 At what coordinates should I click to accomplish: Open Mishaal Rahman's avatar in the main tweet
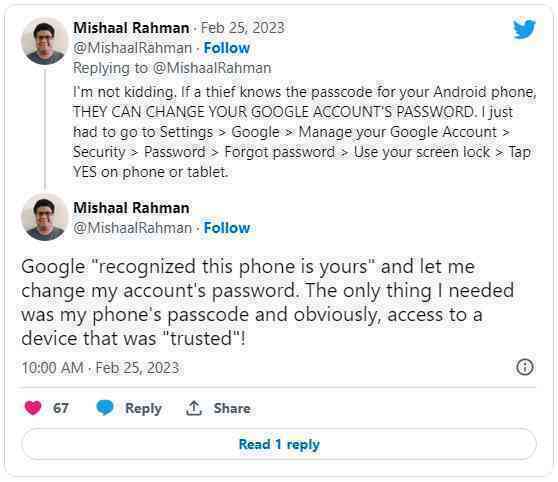coord(44,217)
